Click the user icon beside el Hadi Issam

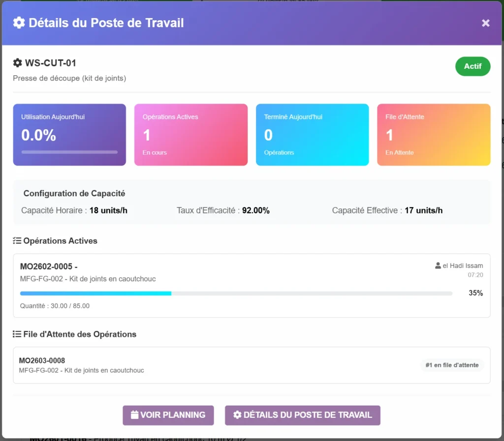(438, 266)
